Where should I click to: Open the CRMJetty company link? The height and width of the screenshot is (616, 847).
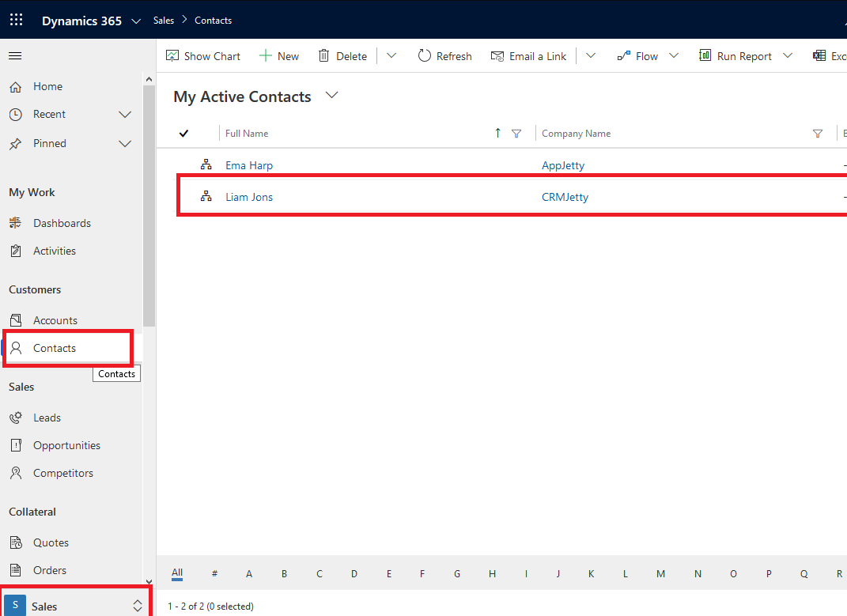point(565,197)
